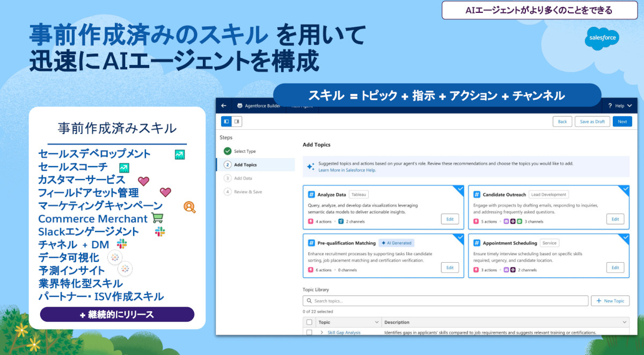Screen dimensions: 644x355
Task: Click magnifier icon beside マーケティングキャンペーン
Action: click(189, 206)
